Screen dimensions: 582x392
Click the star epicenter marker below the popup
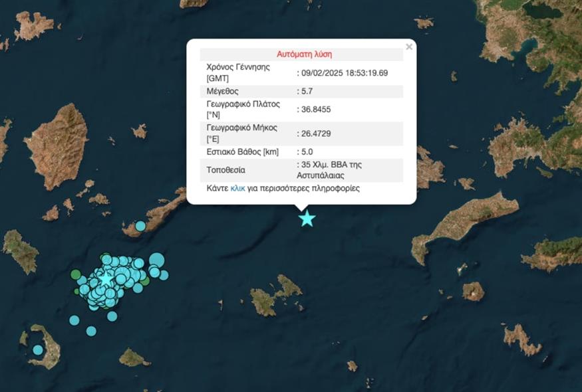coord(307,219)
